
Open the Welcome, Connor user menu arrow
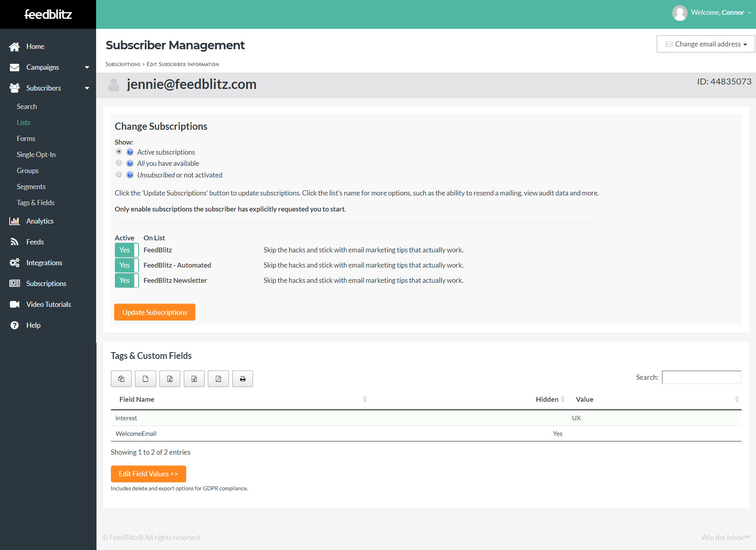click(x=749, y=13)
